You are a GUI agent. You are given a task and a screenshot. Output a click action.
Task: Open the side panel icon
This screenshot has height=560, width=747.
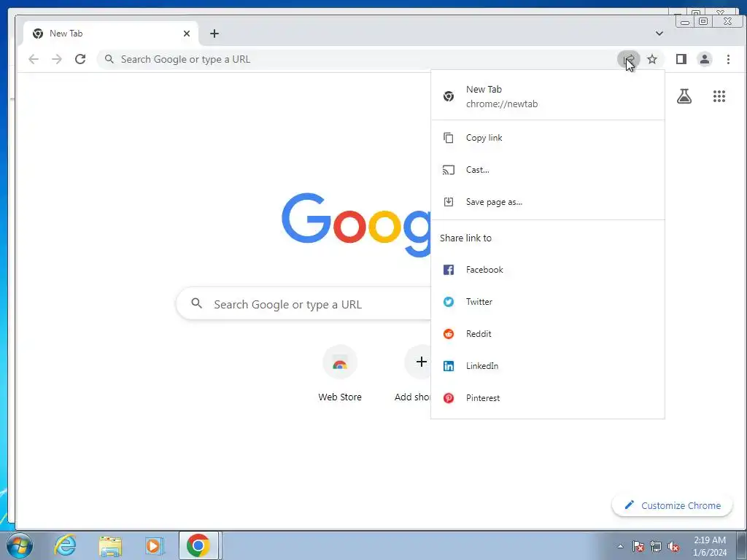(681, 59)
